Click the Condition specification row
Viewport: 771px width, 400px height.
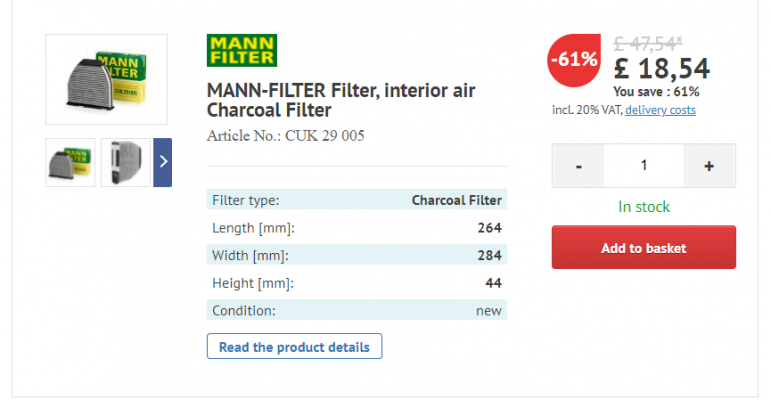[x=356, y=310]
